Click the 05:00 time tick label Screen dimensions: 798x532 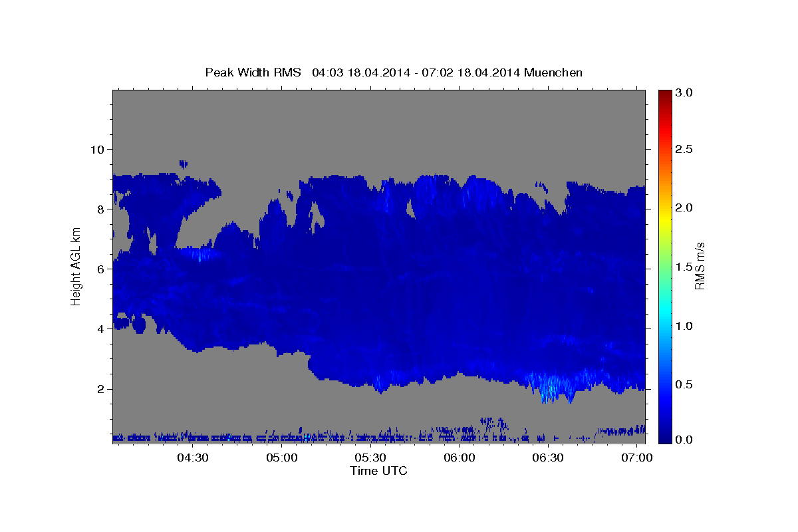(282, 458)
